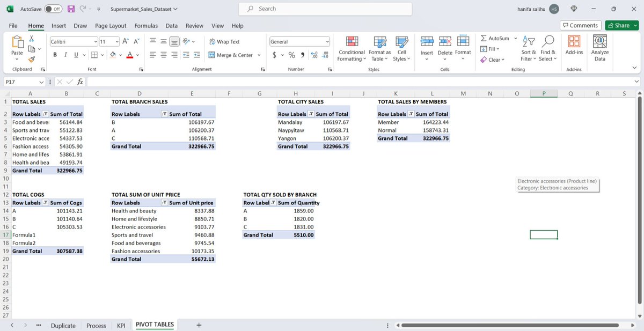Click the Decrease Indent icon
Screen dimensions: 644x331
coord(186,55)
